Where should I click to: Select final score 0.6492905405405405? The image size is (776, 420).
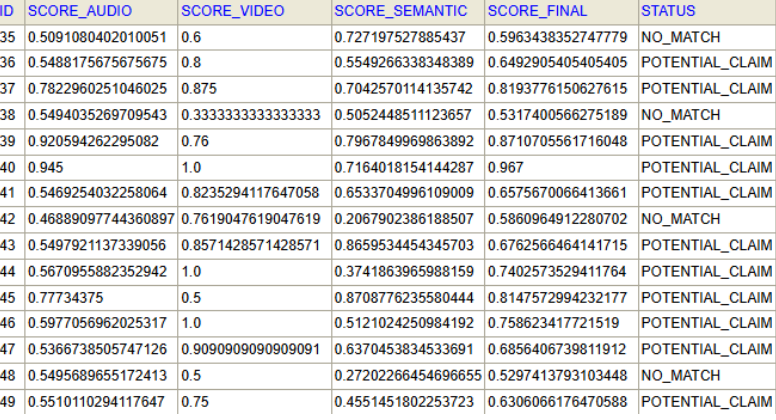557,62
